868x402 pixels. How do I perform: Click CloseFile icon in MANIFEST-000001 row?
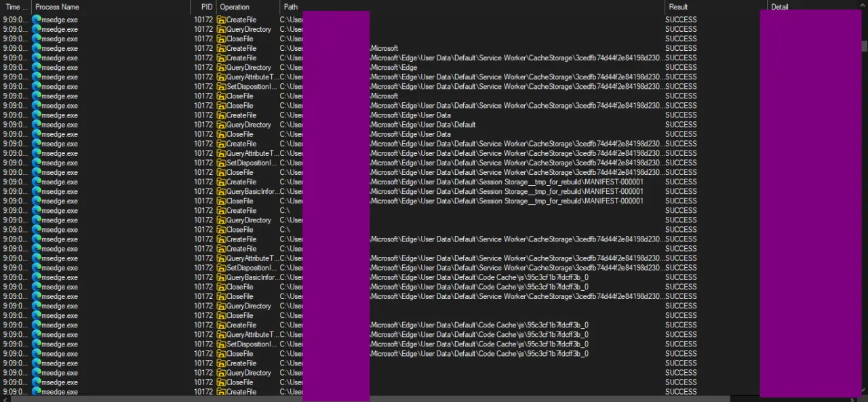click(220, 201)
